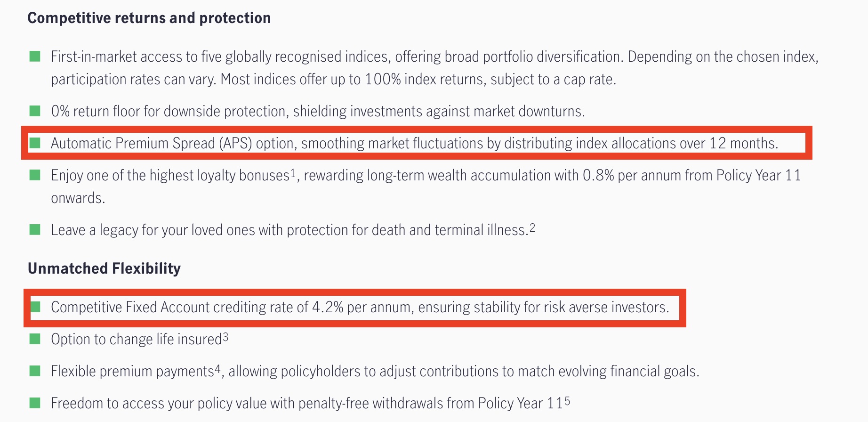Click the Competitive returns and protection heading
This screenshot has width=868, height=422.
149,18
